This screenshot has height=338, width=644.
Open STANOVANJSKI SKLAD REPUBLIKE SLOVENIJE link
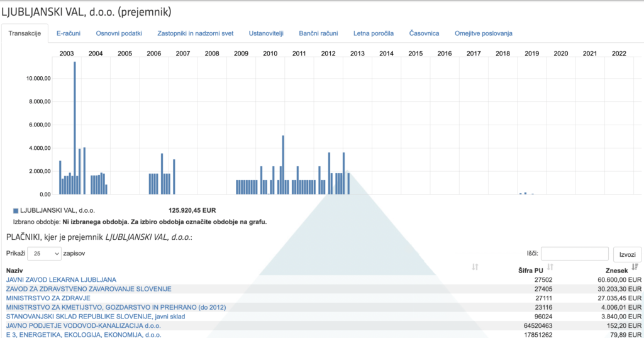(x=96, y=317)
